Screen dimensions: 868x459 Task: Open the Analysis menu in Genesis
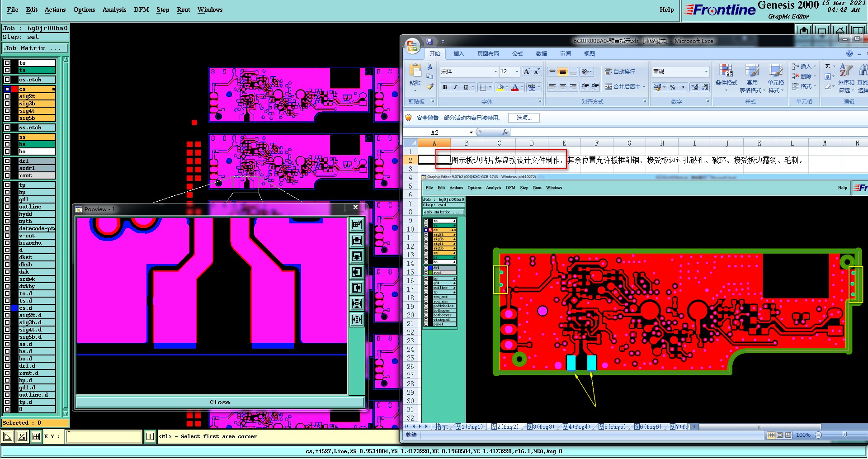pyautogui.click(x=114, y=9)
